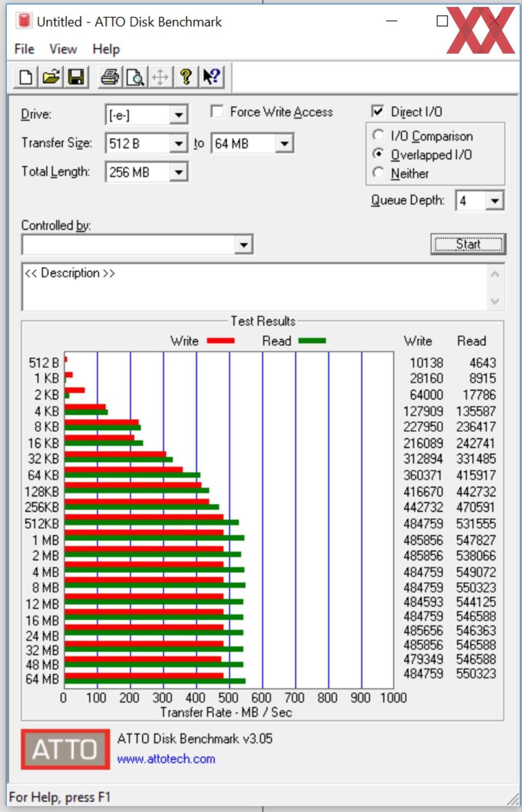The width and height of the screenshot is (522, 812).
Task: Click the 64 KB row write value 360371
Action: (x=423, y=475)
